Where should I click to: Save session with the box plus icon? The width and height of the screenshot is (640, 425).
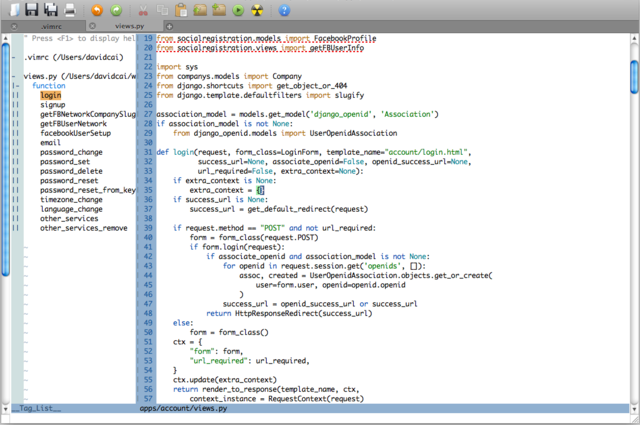(x=219, y=10)
